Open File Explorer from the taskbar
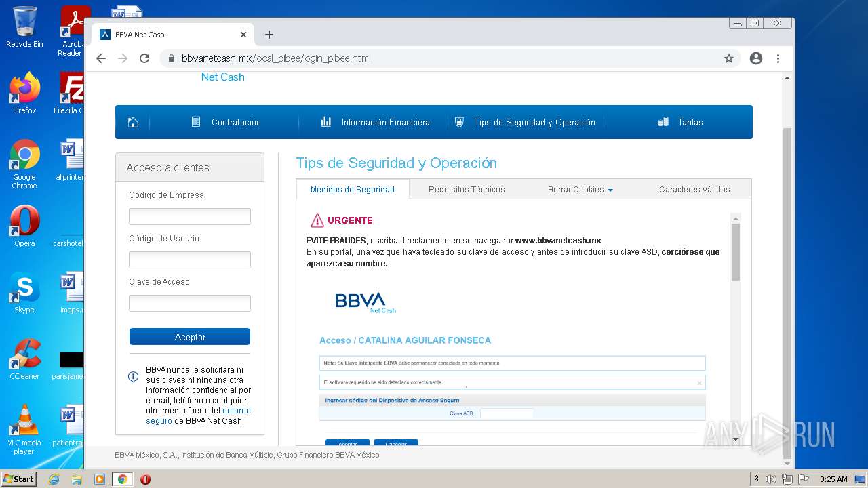The height and width of the screenshot is (488, 868). click(77, 479)
